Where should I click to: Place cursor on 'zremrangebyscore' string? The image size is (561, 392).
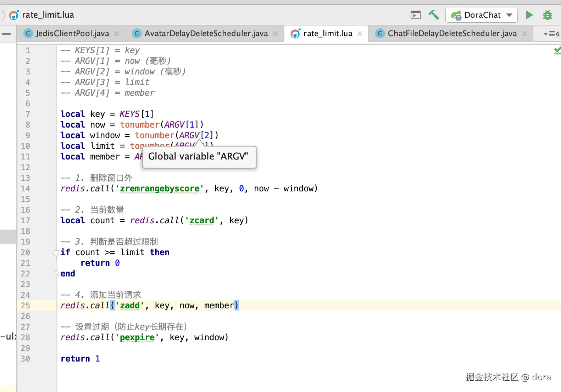(x=160, y=189)
